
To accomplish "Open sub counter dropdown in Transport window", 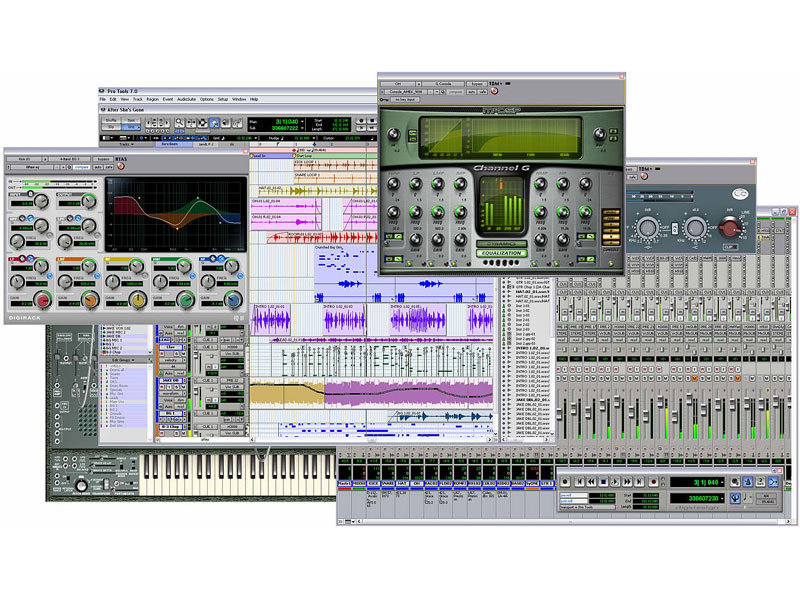I will click(x=722, y=498).
